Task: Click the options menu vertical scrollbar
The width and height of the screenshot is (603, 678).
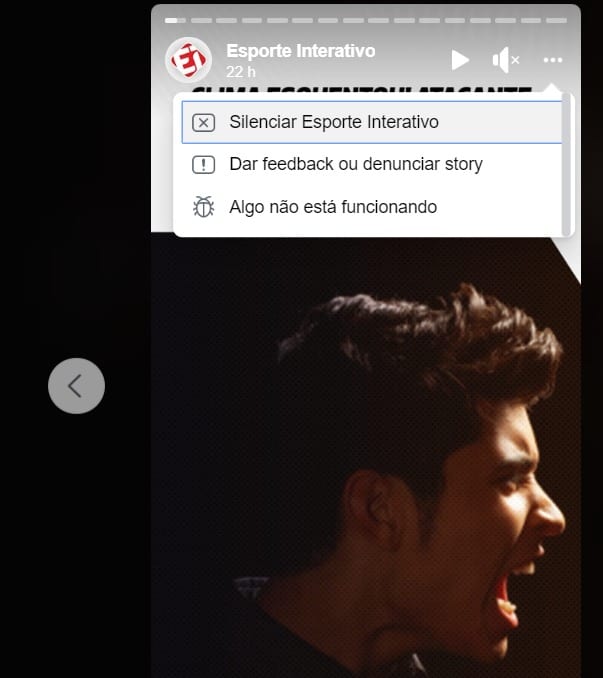Action: click(567, 164)
